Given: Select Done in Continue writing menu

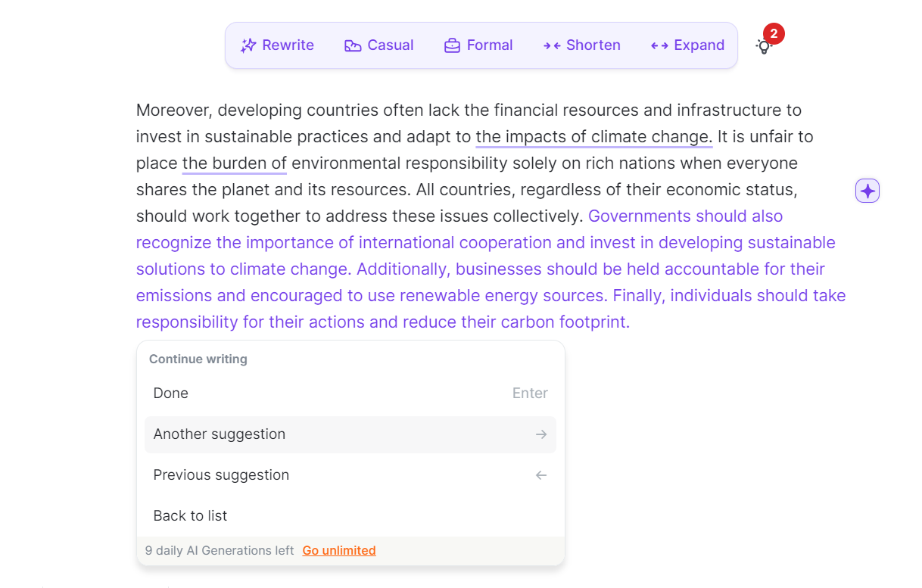Looking at the screenshot, I should click(x=171, y=394).
